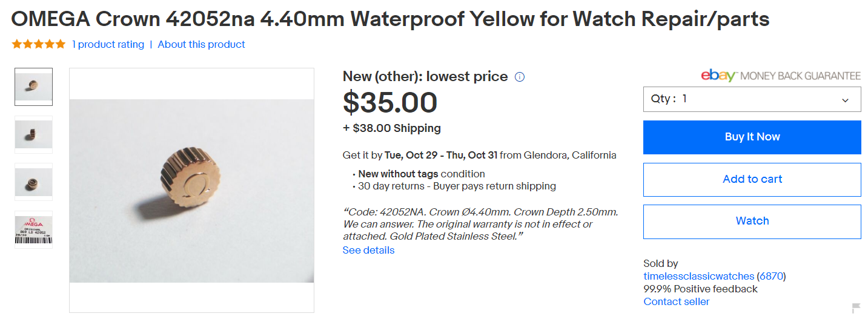Image resolution: width=868 pixels, height=322 pixels.
Task: Add item with the Watch button
Action: click(x=752, y=221)
